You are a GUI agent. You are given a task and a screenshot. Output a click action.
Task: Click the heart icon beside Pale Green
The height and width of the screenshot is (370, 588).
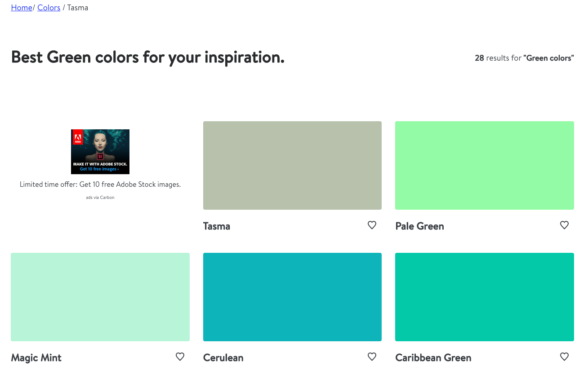564,225
